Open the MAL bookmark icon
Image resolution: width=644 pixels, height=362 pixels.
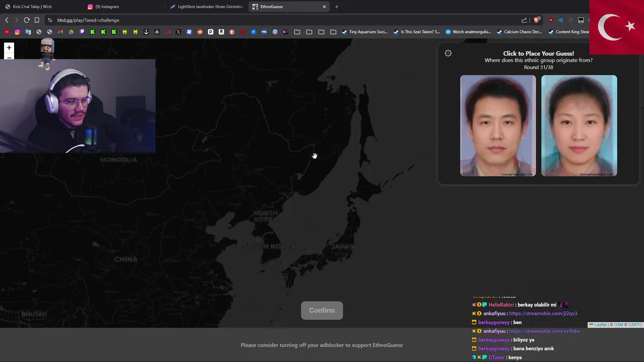264,32
